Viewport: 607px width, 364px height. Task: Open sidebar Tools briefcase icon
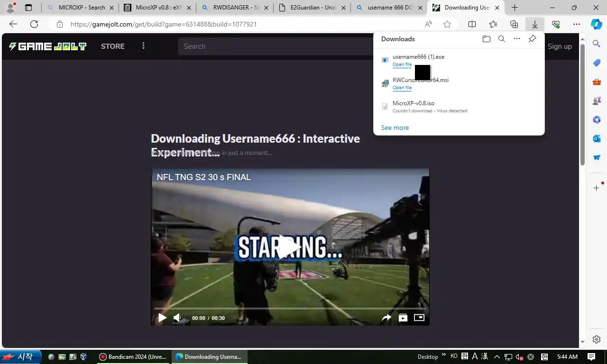click(597, 82)
